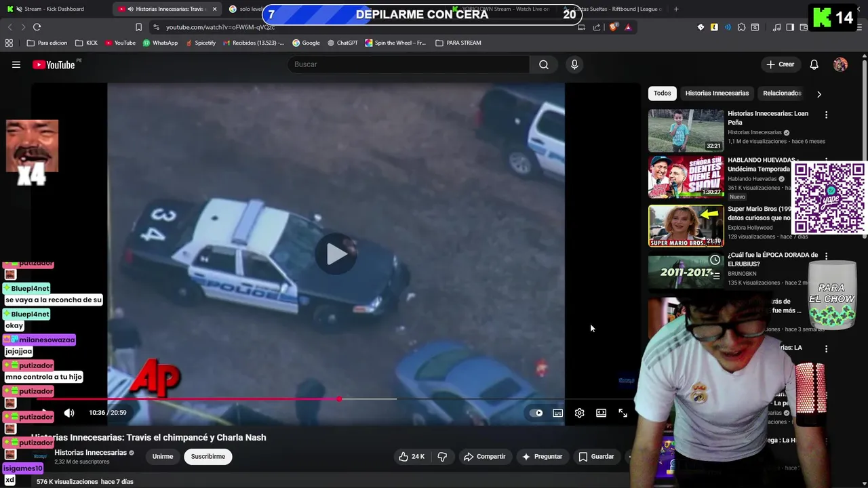Select the Todos filter chip
The image size is (868, 488).
[662, 94]
